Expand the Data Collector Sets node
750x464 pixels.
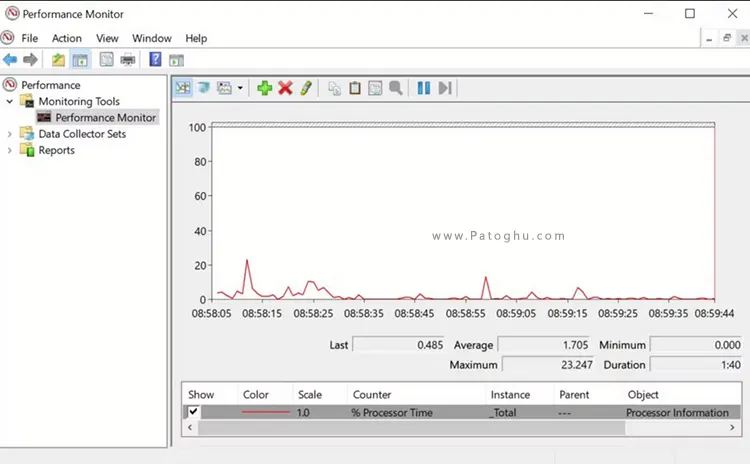(x=10, y=134)
